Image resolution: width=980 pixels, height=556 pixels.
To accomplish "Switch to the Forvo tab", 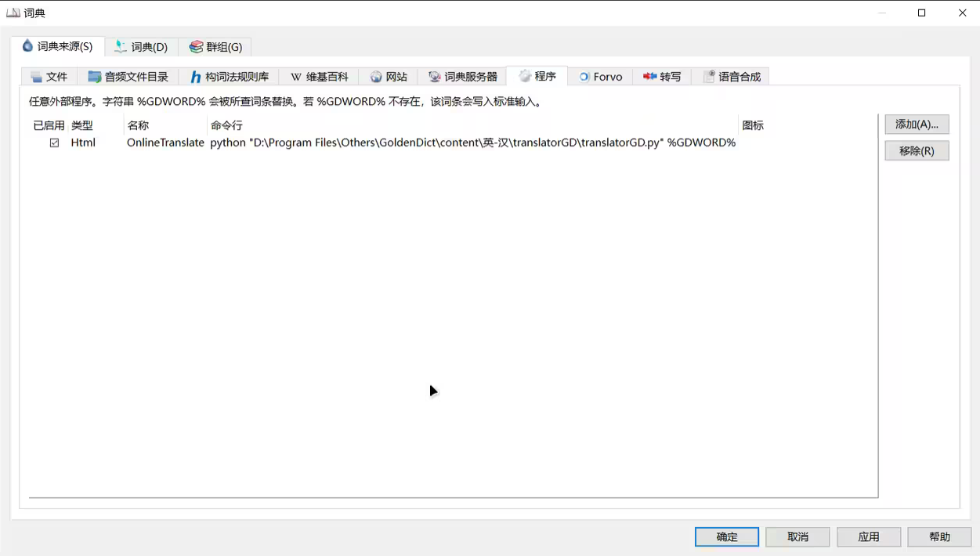I will 600,77.
